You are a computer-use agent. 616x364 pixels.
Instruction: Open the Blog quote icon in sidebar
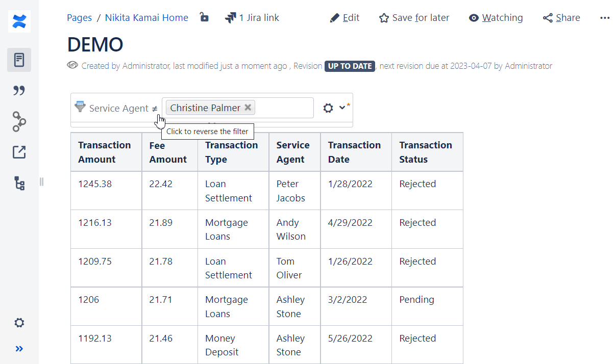point(19,91)
